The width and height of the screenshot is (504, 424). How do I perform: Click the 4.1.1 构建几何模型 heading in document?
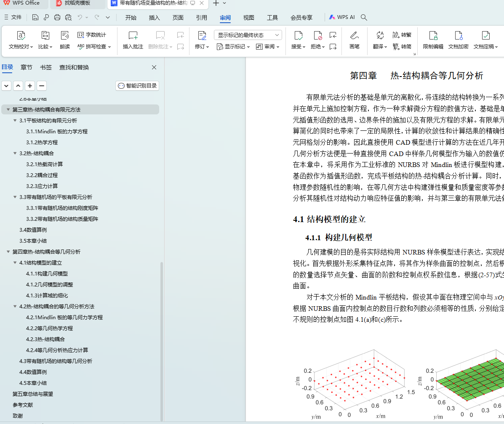339,237
